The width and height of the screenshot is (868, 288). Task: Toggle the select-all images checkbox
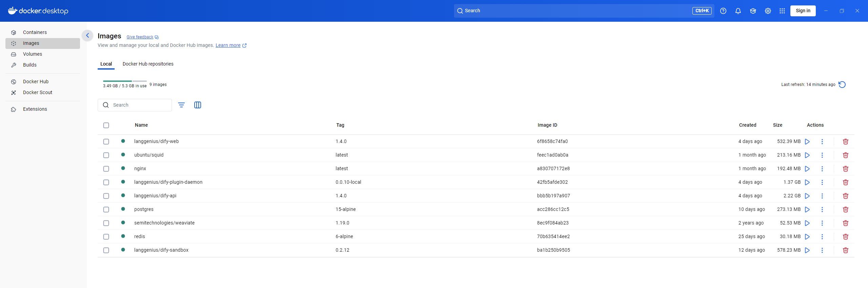[106, 125]
